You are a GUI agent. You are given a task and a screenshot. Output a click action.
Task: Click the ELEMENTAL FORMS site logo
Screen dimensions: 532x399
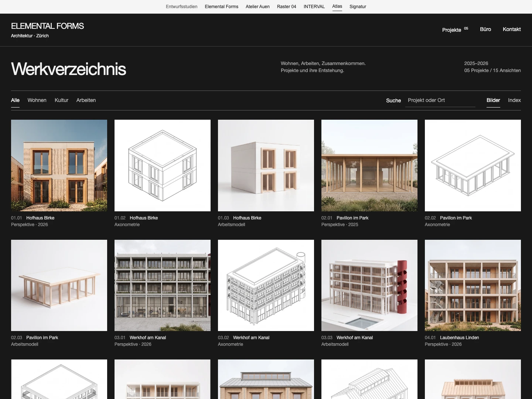47,26
